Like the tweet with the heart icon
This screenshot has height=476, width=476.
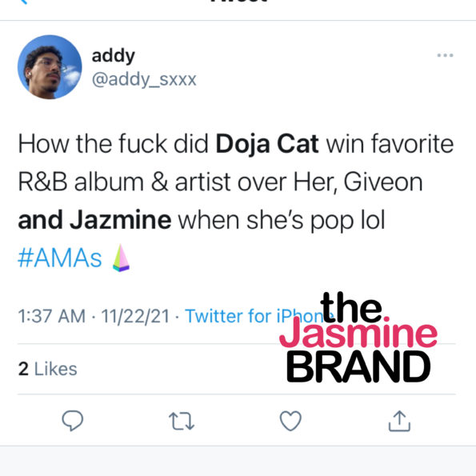pyautogui.click(x=290, y=421)
